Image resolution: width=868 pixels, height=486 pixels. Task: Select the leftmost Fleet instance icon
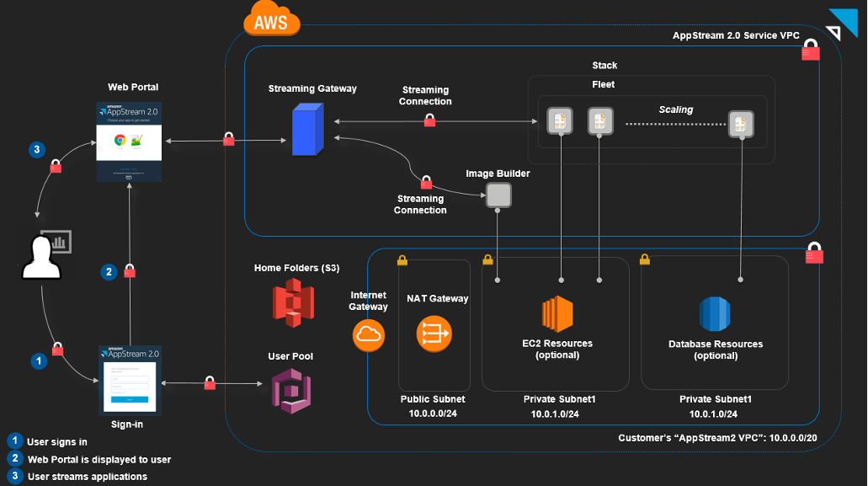559,120
